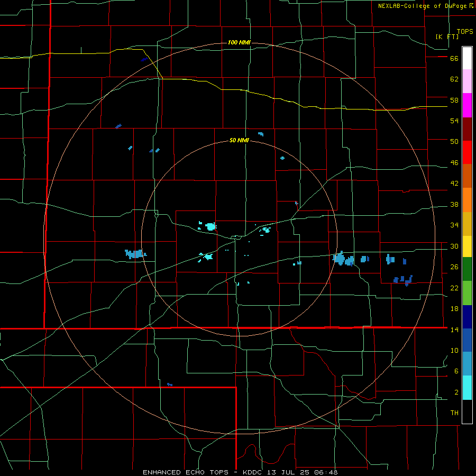Viewport: 476px width, 476px height.
Task: Pick the cyan legend swatch
Action: point(467,388)
